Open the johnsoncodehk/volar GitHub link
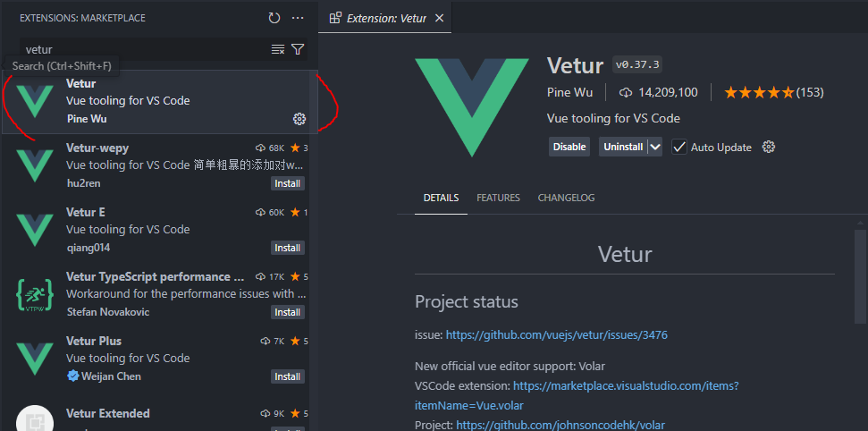 [560, 425]
